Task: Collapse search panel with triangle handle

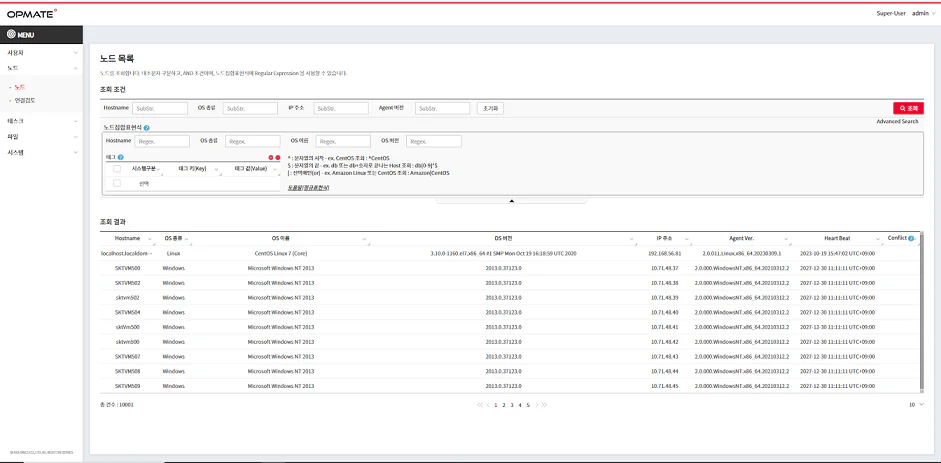Action: [x=511, y=201]
